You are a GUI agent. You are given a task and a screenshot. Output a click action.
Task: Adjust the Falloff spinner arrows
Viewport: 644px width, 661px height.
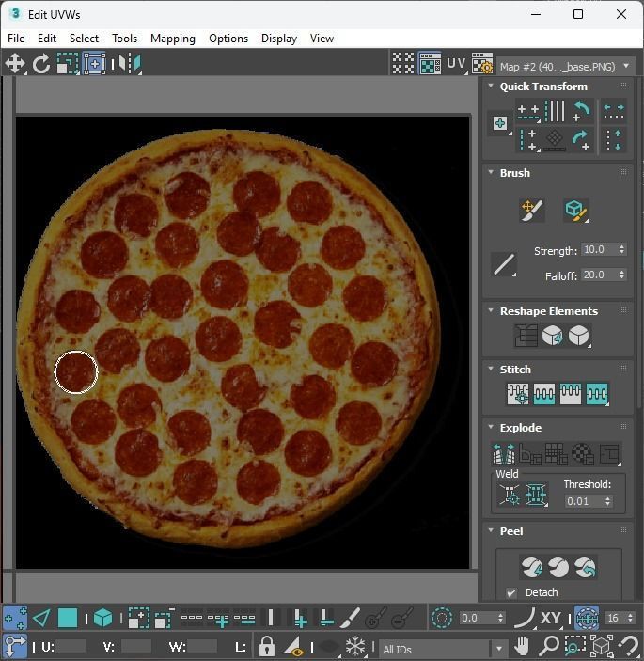point(622,275)
